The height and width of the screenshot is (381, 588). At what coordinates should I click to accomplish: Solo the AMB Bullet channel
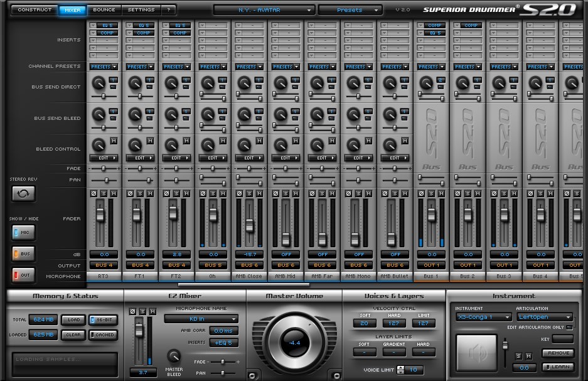(395, 193)
